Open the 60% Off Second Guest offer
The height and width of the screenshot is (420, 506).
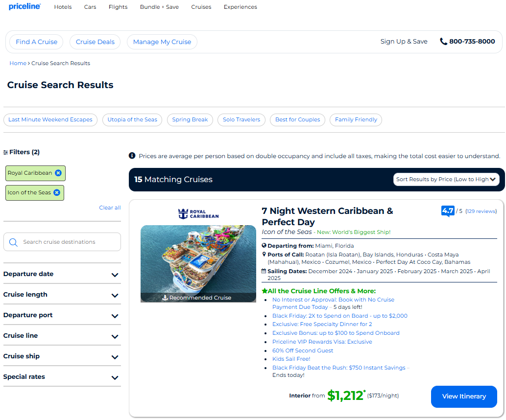coord(303,350)
